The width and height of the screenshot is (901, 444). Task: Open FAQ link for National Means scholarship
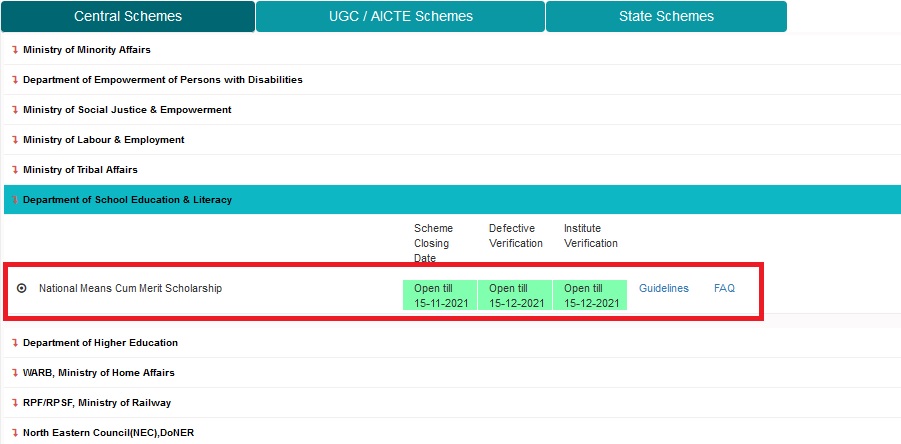point(724,288)
